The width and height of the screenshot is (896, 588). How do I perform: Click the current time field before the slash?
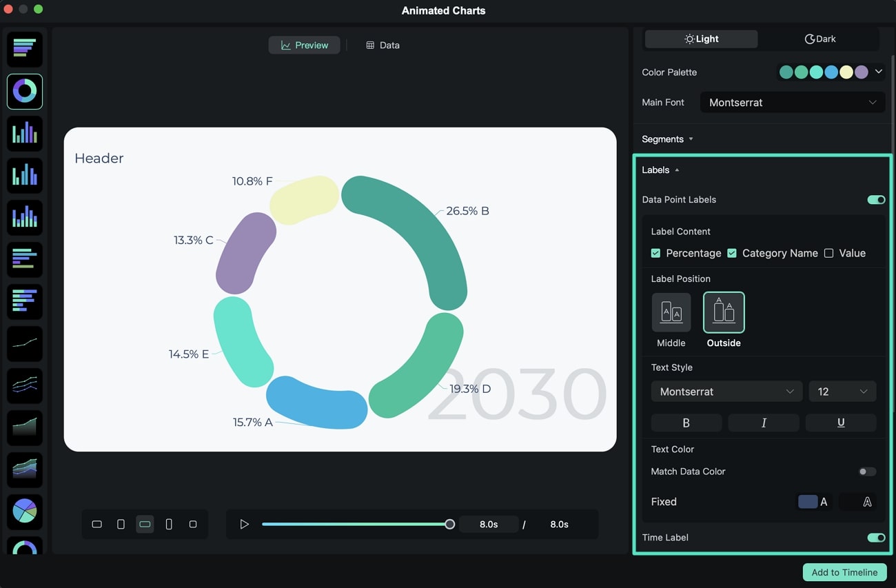point(489,525)
